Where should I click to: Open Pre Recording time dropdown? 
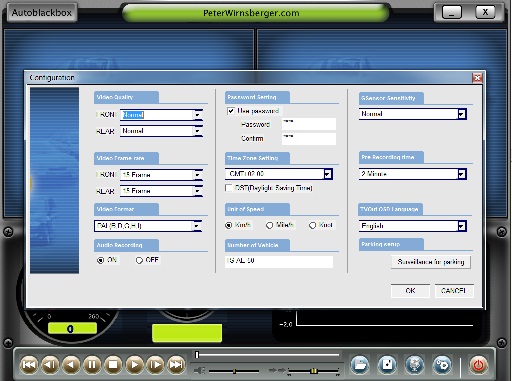461,174
